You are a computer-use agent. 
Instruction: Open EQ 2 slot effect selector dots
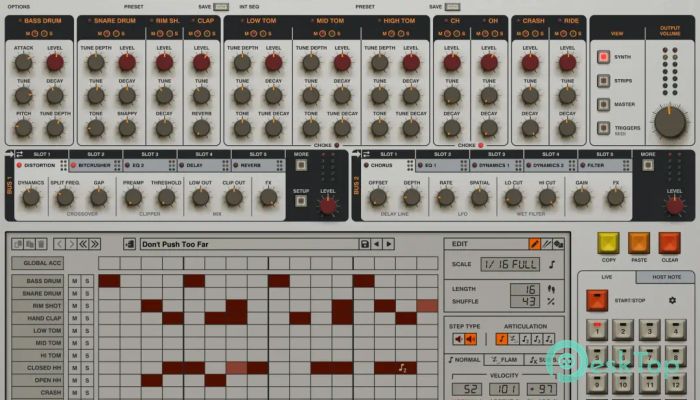pos(172,165)
